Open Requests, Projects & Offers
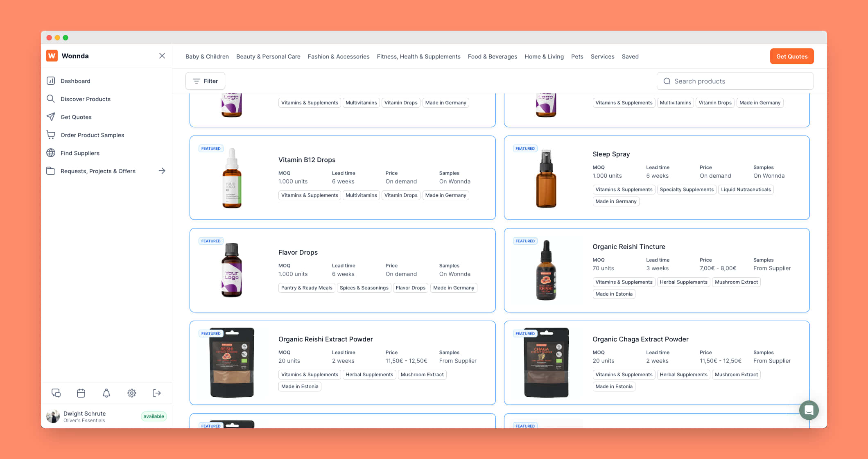This screenshot has width=868, height=459. click(98, 171)
